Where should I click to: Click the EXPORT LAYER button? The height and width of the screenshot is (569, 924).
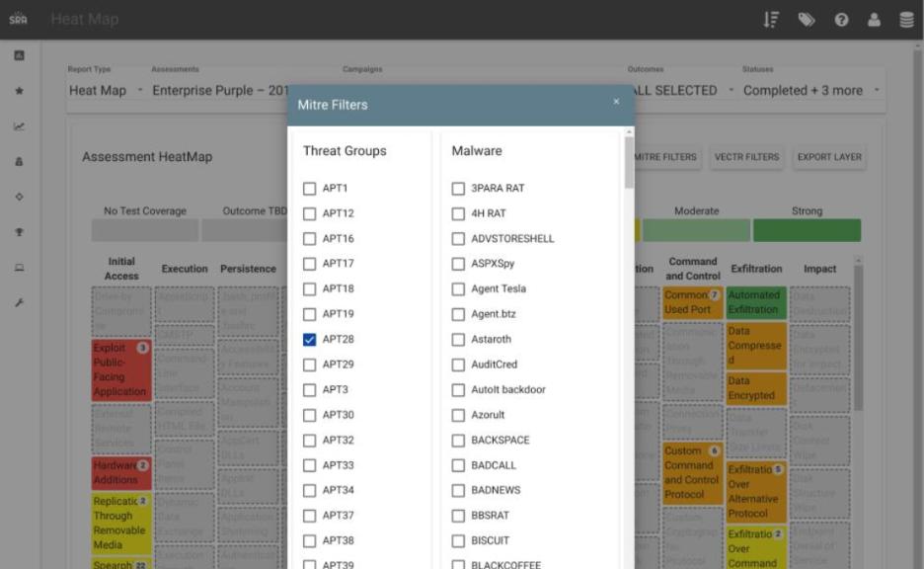(x=829, y=157)
